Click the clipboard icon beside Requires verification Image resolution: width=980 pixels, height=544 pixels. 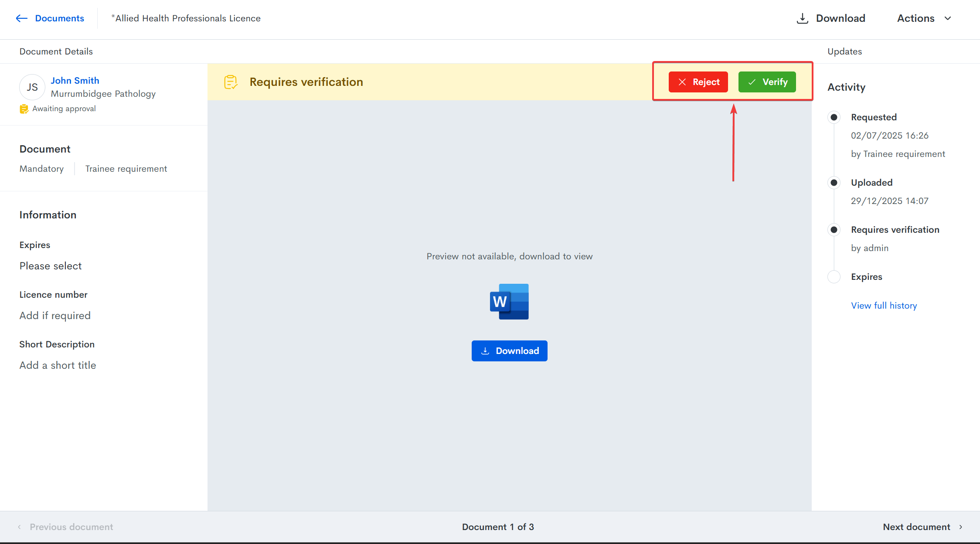[x=231, y=82]
